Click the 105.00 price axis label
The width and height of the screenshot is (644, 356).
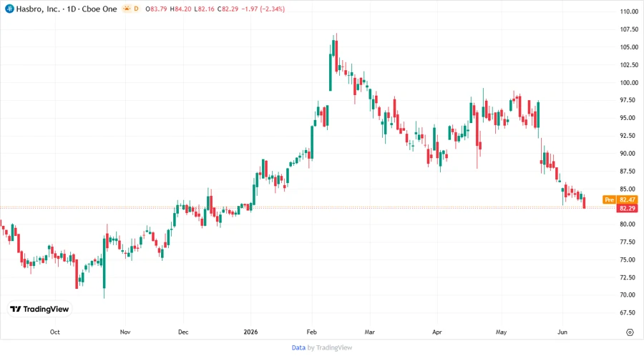629,46
